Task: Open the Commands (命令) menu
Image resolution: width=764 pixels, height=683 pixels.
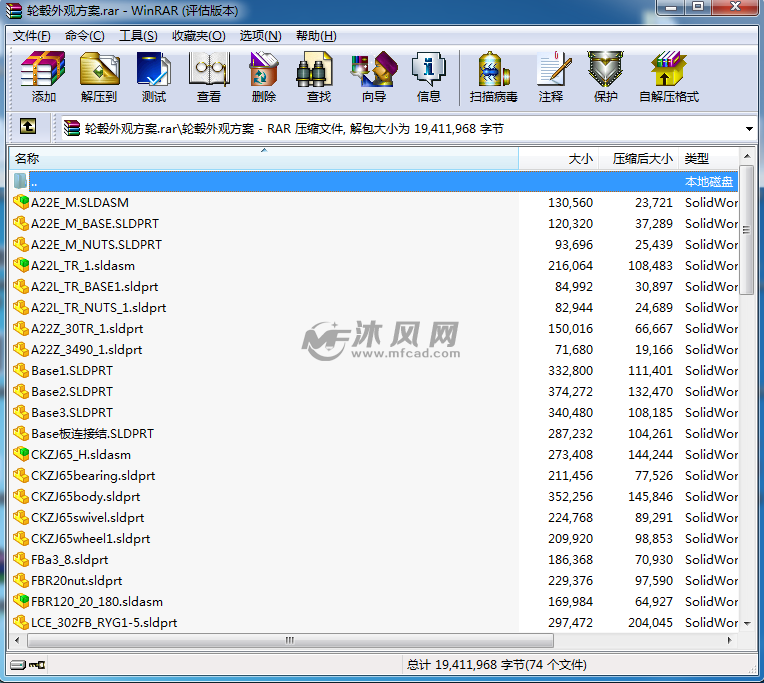Action: point(84,36)
